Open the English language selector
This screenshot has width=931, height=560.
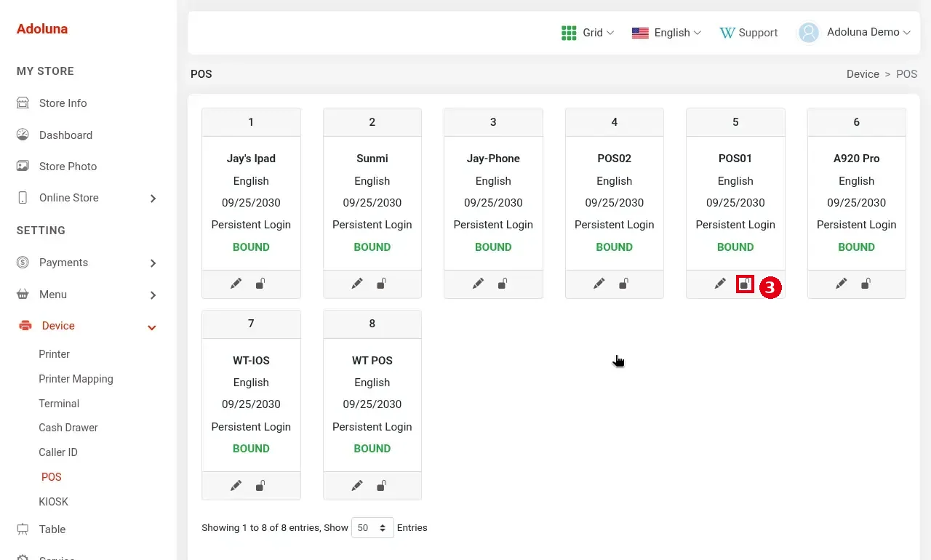click(x=666, y=33)
